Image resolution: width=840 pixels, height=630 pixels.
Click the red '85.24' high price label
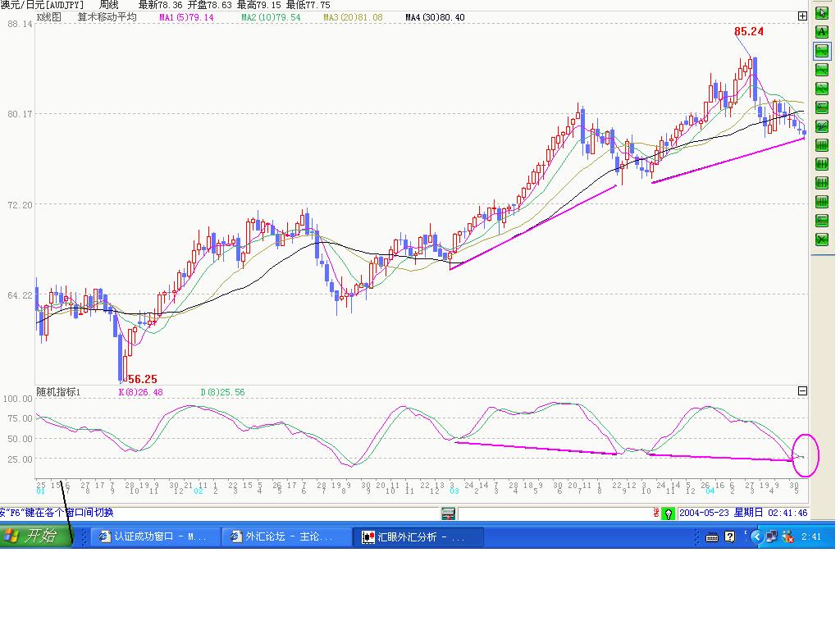pyautogui.click(x=749, y=32)
